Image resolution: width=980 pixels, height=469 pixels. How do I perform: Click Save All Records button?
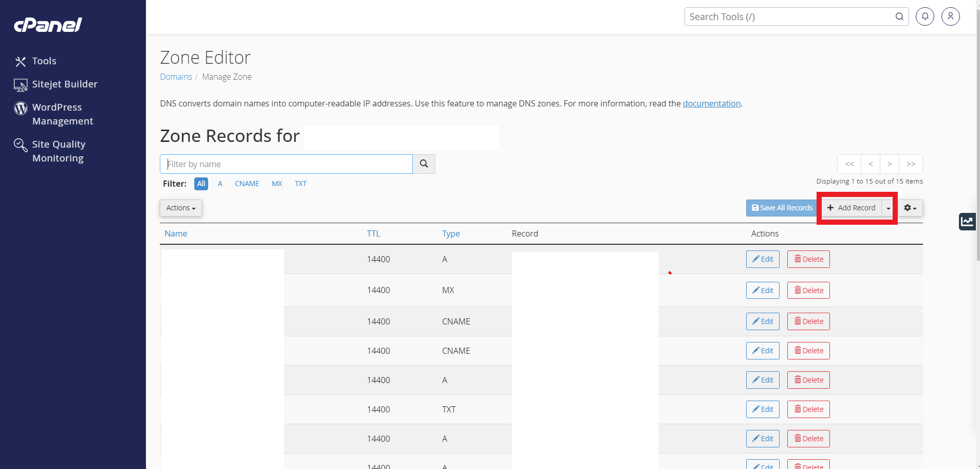(782, 208)
